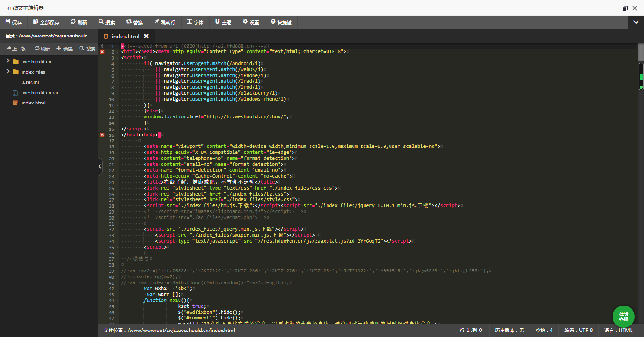This screenshot has width=644, height=337.
Task: Open Search (搜索) from the top toolbar
Action: [x=107, y=22]
